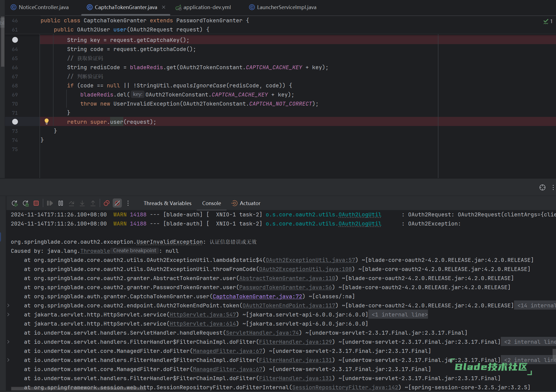Click the Actuator tab icon

click(234, 203)
